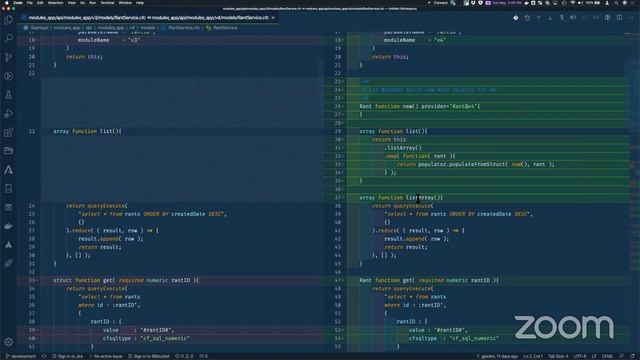Click No active issue in status bar
The width and height of the screenshot is (640, 360).
[x=106, y=356]
